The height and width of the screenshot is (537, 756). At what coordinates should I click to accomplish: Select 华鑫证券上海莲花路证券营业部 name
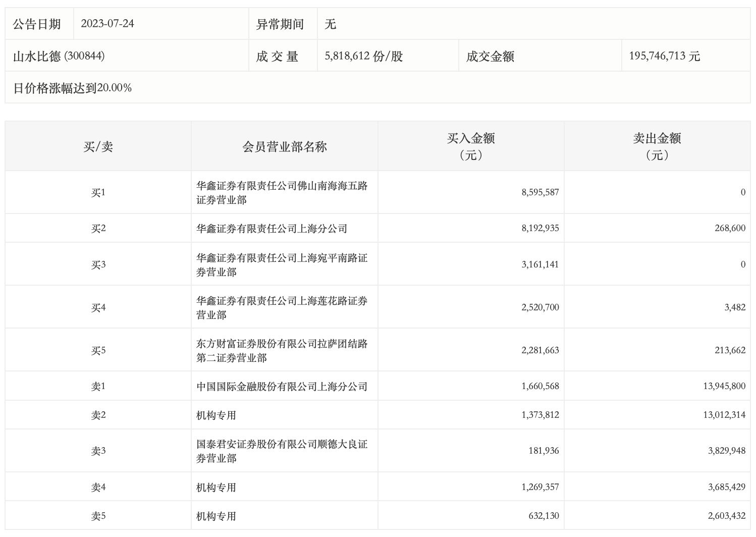[x=282, y=308]
